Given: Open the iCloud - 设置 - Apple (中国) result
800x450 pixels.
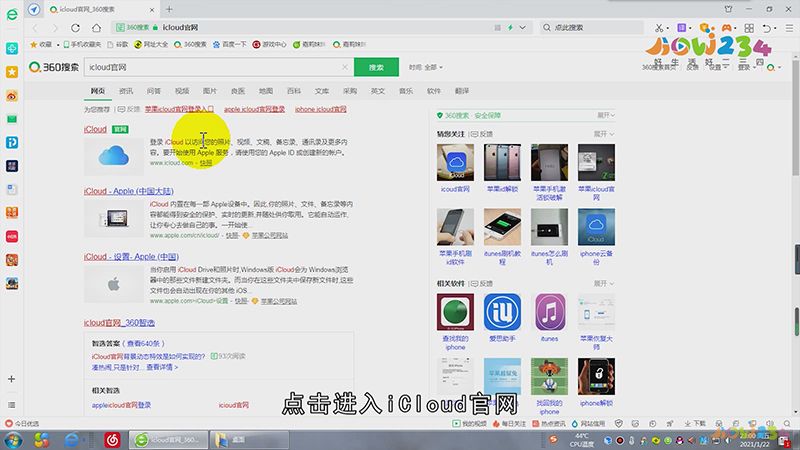Looking at the screenshot, I should point(131,257).
